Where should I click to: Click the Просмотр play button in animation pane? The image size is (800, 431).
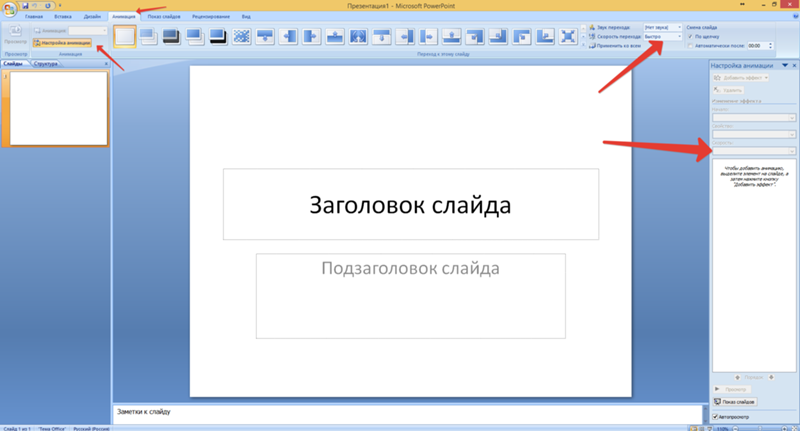click(x=732, y=389)
